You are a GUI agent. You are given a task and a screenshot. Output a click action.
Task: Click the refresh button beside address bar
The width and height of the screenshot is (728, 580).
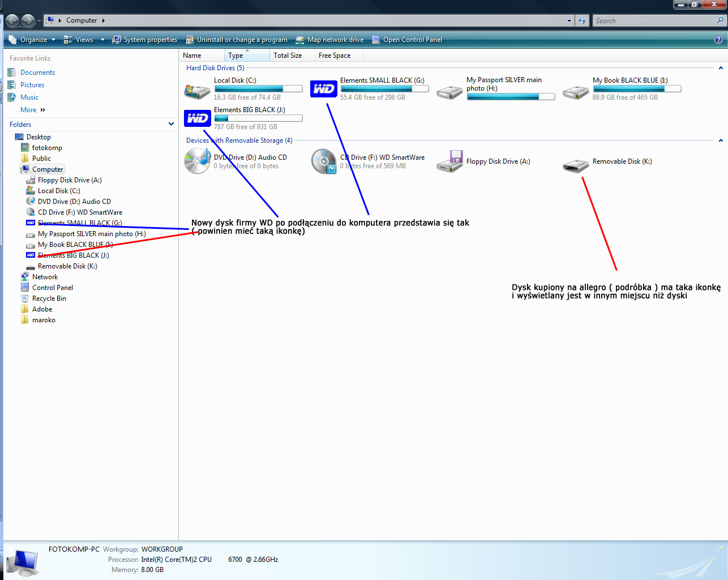582,20
